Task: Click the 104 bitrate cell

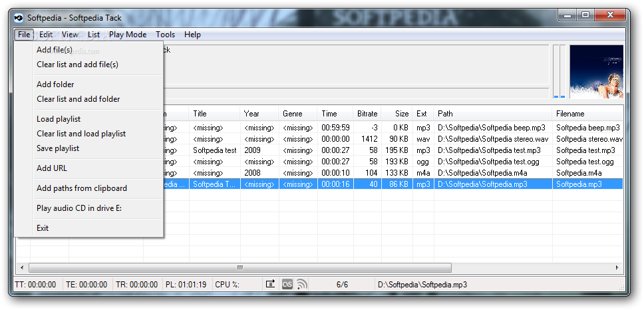Action: [367, 173]
